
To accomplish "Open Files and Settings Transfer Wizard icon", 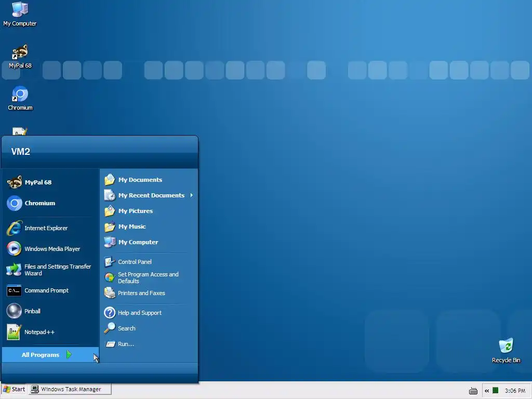I will coord(14,270).
